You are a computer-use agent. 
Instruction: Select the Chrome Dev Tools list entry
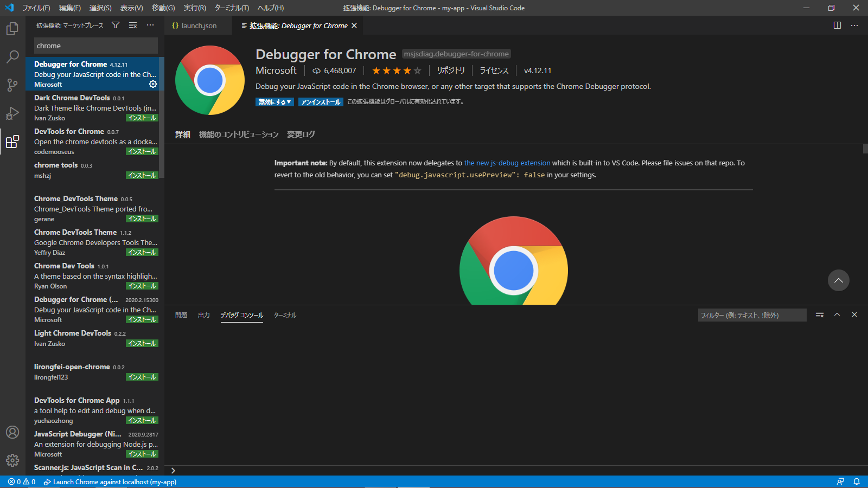point(95,275)
